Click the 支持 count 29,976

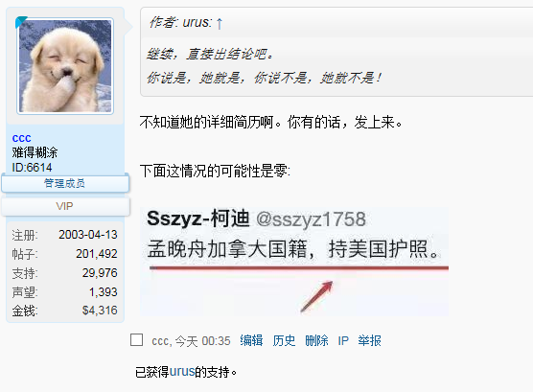pyautogui.click(x=100, y=272)
